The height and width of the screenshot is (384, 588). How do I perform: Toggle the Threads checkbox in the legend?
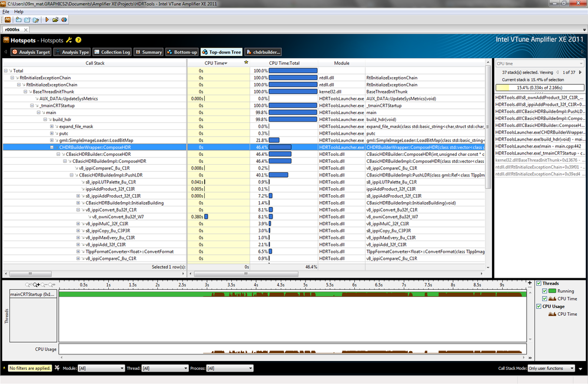coord(539,283)
